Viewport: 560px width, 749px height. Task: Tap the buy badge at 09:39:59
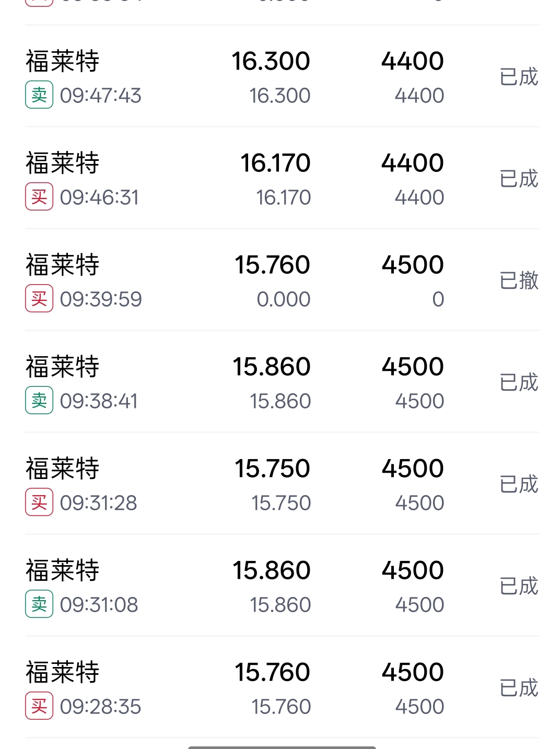click(39, 299)
